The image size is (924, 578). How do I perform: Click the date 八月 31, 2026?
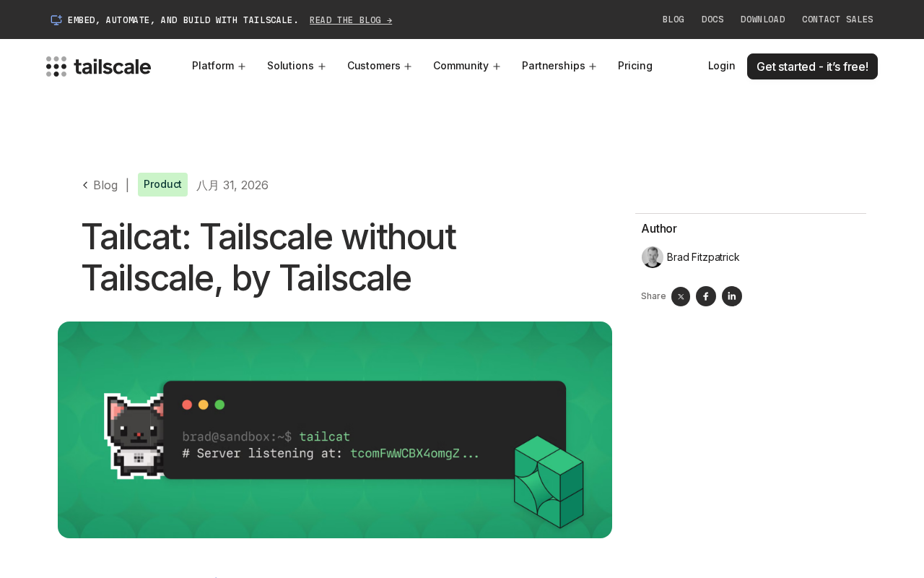click(x=232, y=185)
